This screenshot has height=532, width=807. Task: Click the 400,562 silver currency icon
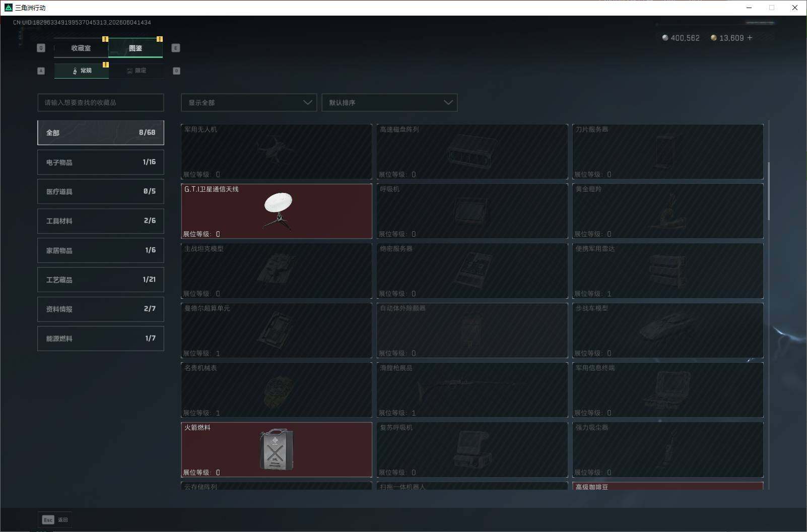[x=665, y=38]
